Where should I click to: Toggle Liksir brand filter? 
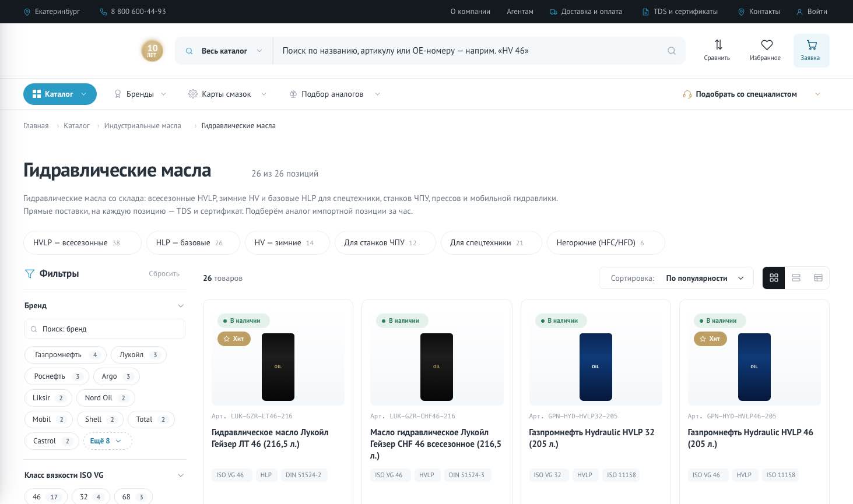[48, 398]
